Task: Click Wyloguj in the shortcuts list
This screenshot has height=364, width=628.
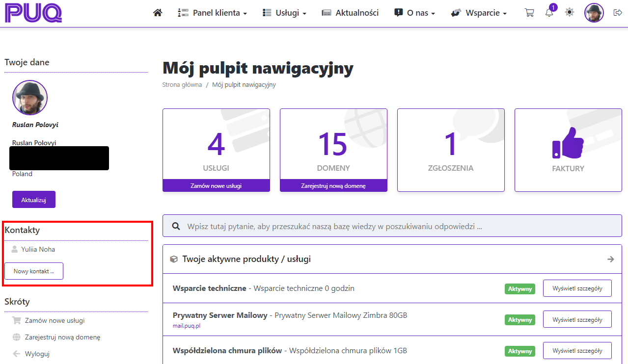Action: pyautogui.click(x=37, y=354)
